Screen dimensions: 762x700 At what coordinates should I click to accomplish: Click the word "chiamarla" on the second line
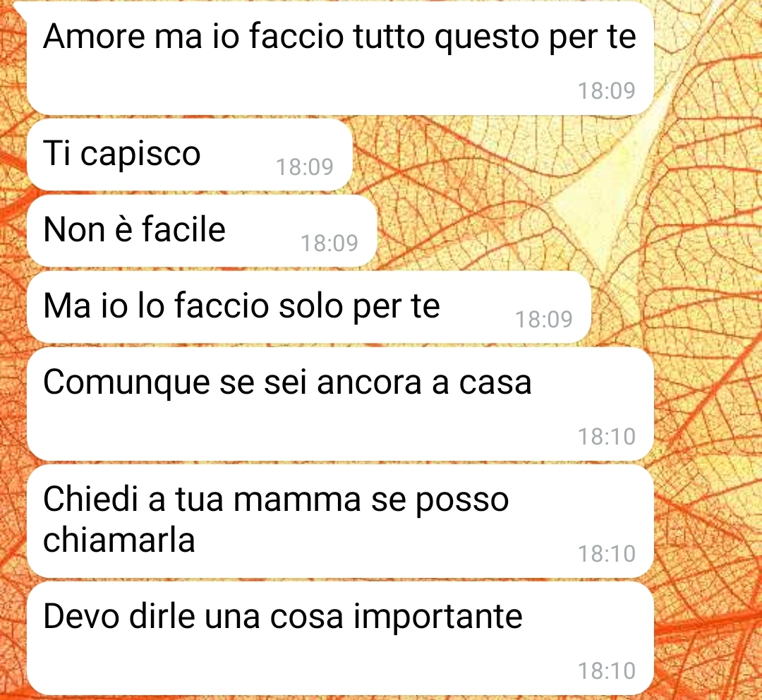(119, 540)
